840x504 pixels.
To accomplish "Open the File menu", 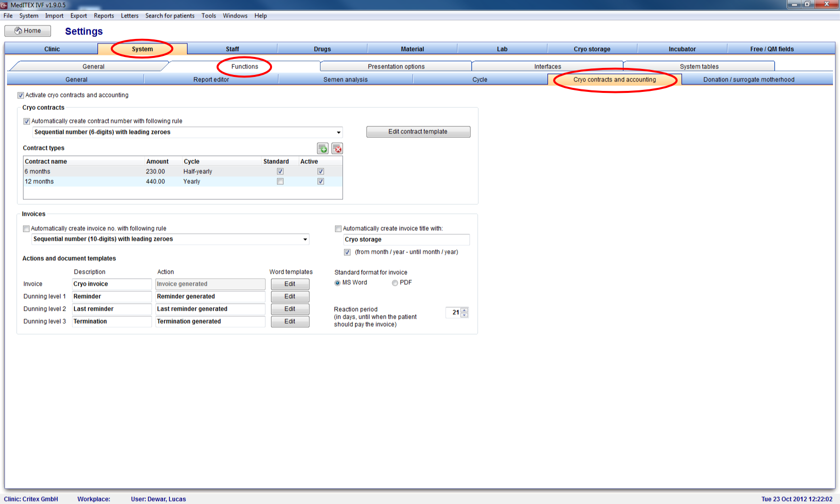I will click(8, 16).
